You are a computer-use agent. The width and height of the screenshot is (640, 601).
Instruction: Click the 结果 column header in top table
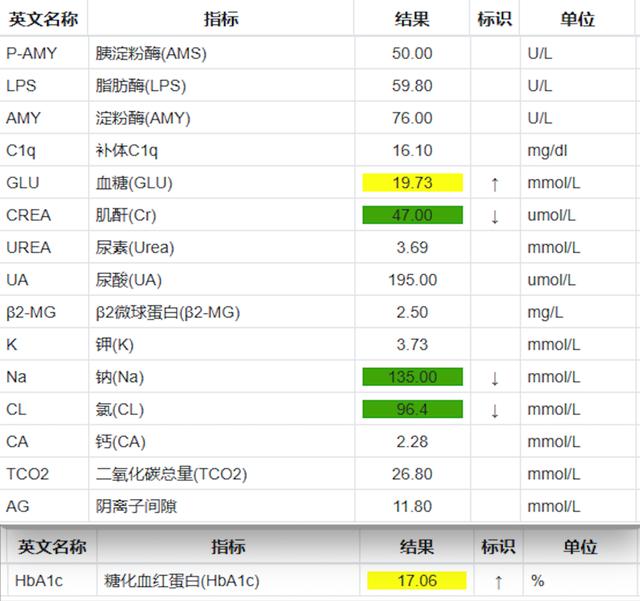412,19
